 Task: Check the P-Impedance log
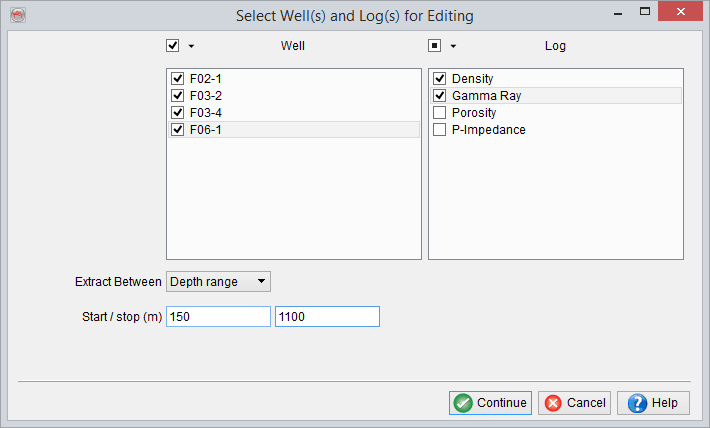(440, 129)
